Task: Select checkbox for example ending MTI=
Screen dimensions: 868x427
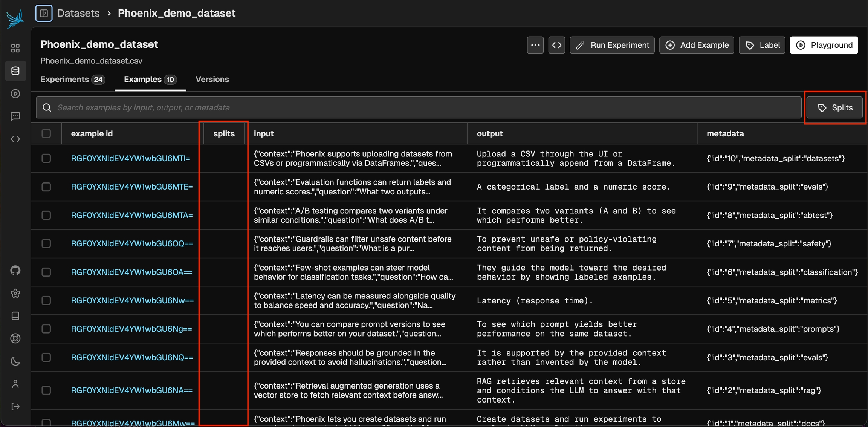Action: tap(46, 158)
